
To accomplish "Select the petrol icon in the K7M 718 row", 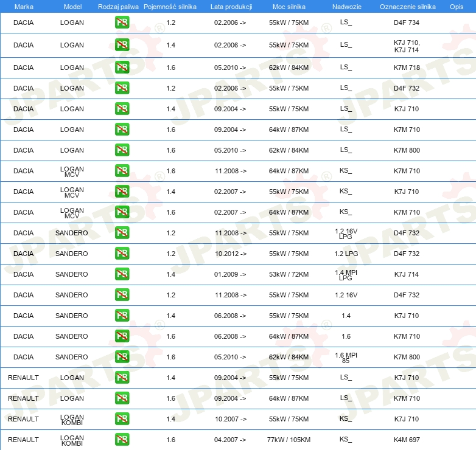I will pos(122,67).
